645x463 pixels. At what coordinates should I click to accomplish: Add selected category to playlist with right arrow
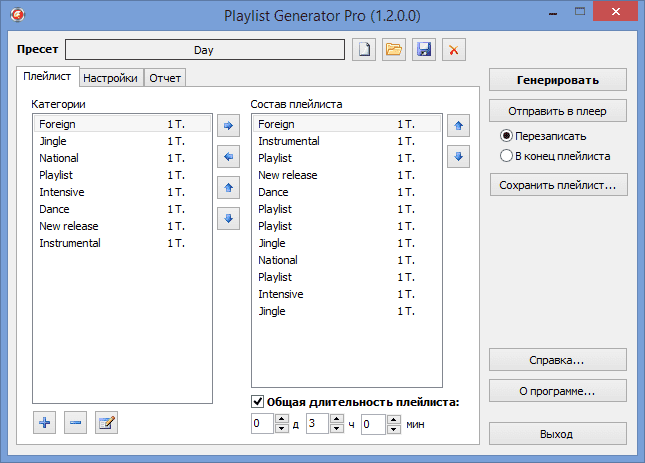[x=229, y=125]
